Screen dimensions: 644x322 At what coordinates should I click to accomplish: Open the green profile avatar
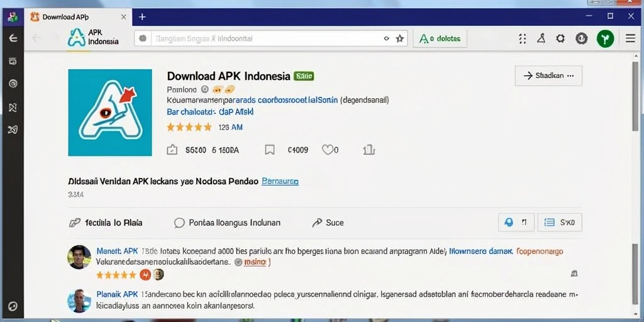(606, 38)
